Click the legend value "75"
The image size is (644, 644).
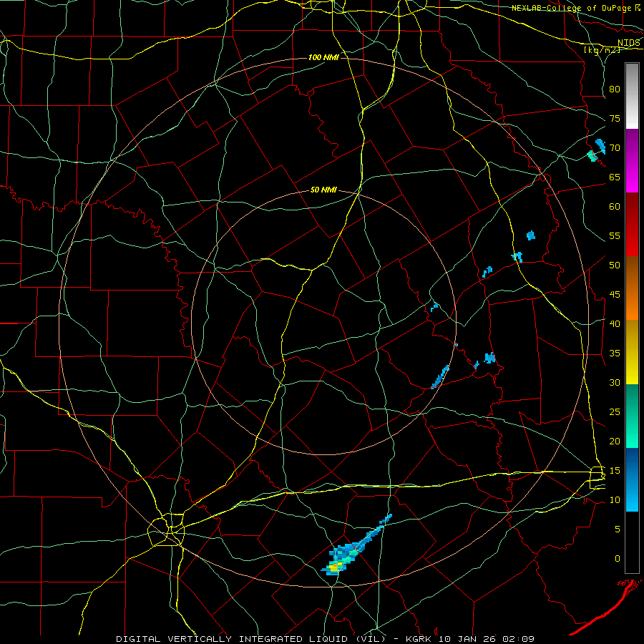click(615, 118)
